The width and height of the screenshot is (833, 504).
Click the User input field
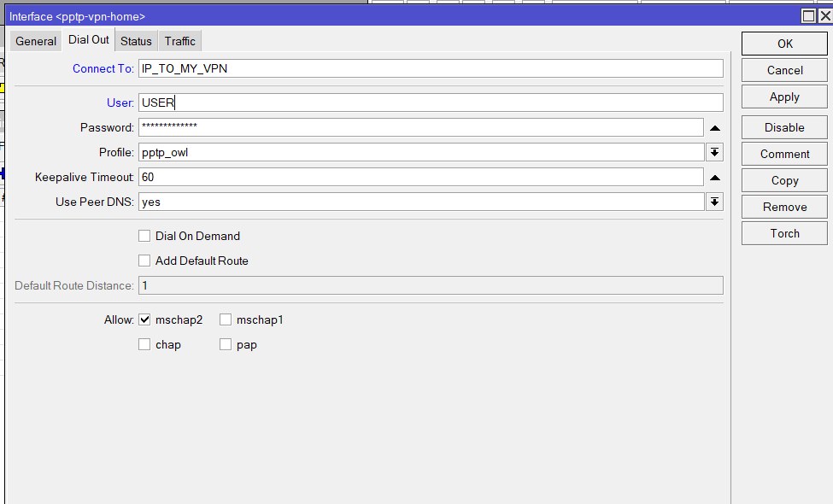click(x=431, y=103)
